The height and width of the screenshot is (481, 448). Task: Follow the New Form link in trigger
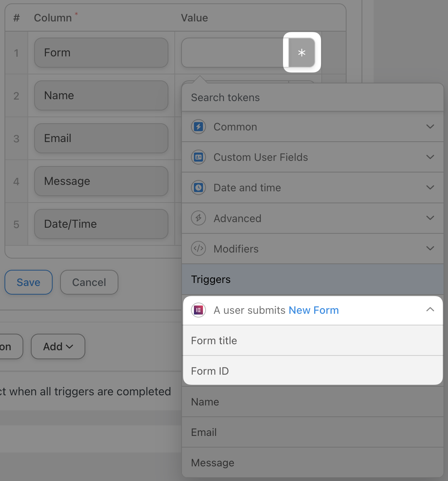pyautogui.click(x=314, y=310)
